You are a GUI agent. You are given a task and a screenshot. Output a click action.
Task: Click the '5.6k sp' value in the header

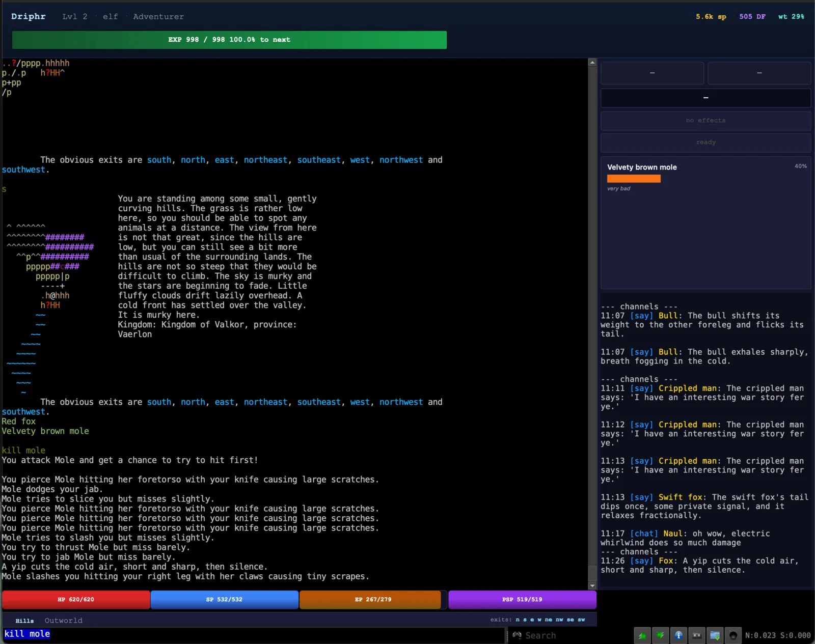pyautogui.click(x=711, y=17)
